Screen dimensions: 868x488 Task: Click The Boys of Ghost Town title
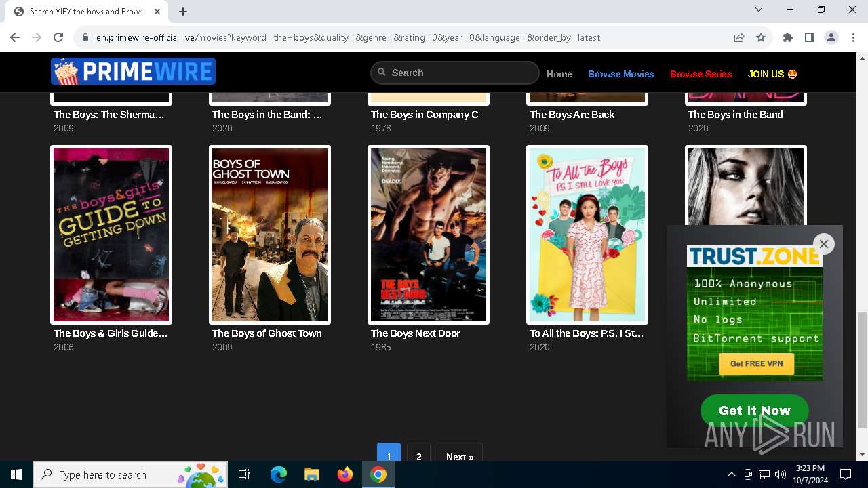(267, 333)
